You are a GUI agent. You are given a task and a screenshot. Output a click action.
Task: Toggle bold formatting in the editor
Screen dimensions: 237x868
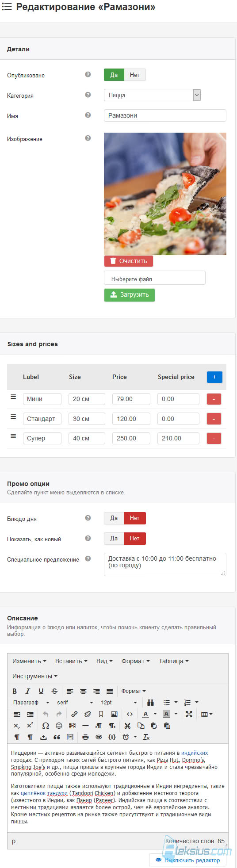15,691
